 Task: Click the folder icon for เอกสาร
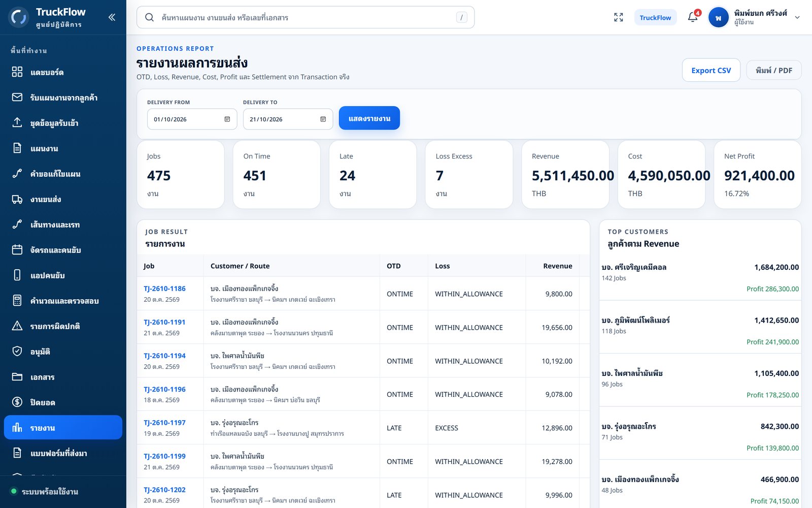click(17, 377)
